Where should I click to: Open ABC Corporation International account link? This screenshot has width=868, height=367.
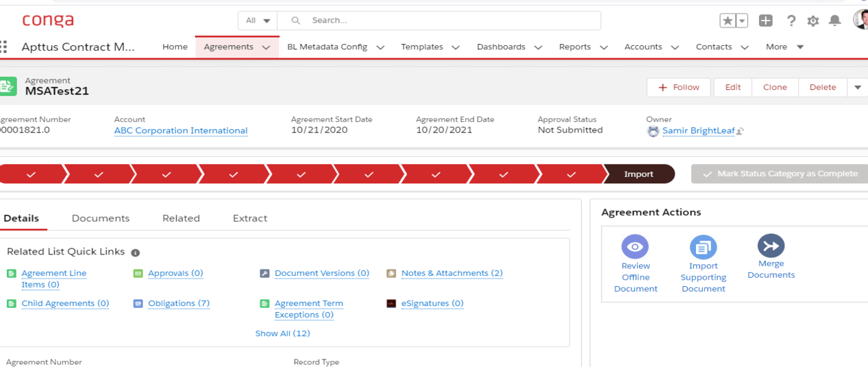coord(181,130)
